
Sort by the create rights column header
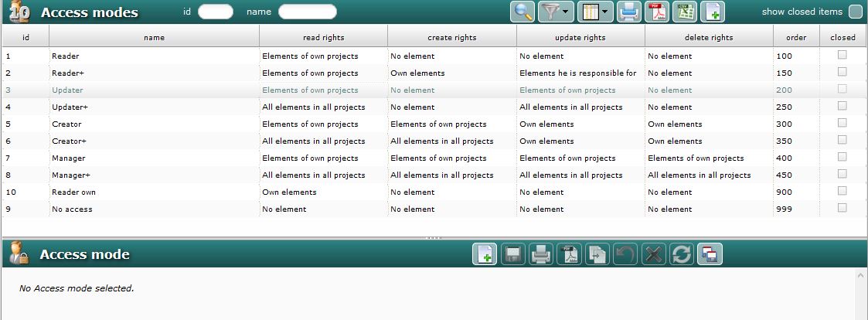pyautogui.click(x=451, y=38)
